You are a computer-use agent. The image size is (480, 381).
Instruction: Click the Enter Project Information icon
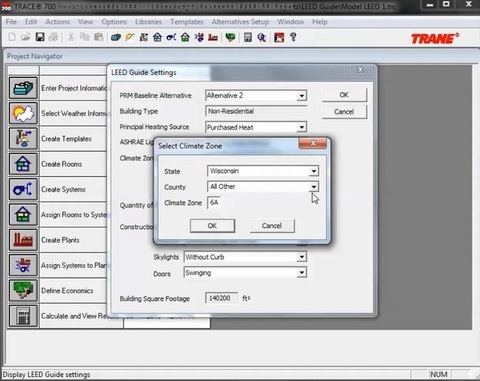tap(23, 88)
